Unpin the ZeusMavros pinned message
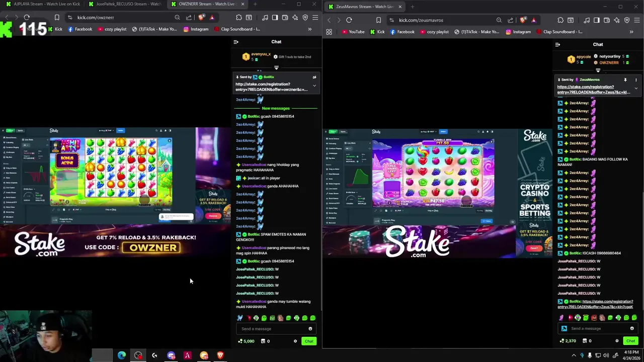The height and width of the screenshot is (362, 644). [625, 79]
